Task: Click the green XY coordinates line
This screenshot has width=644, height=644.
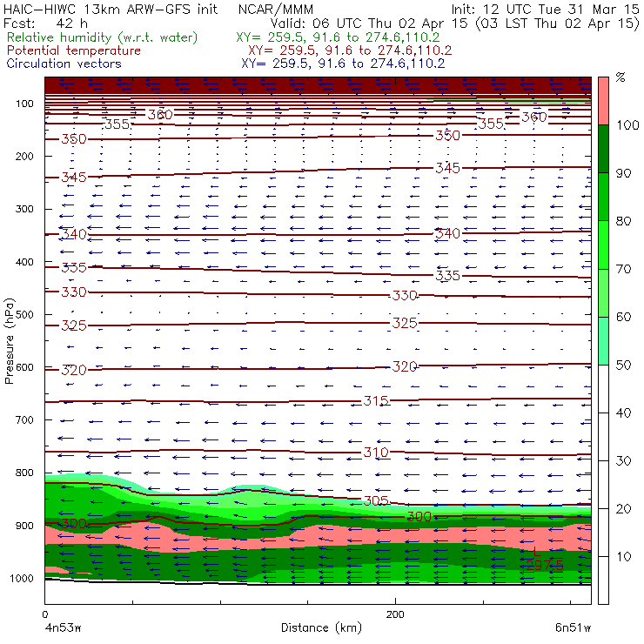Action: coord(338,37)
